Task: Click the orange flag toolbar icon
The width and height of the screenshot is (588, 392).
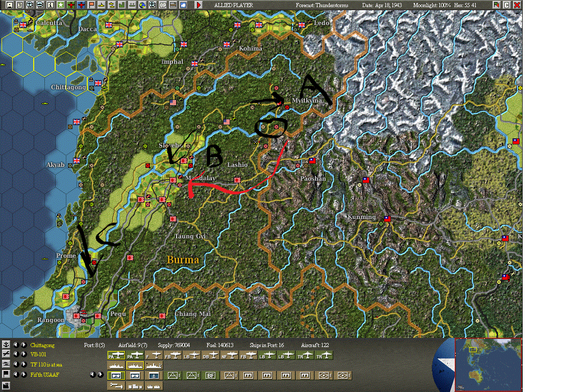Action: click(91, 5)
